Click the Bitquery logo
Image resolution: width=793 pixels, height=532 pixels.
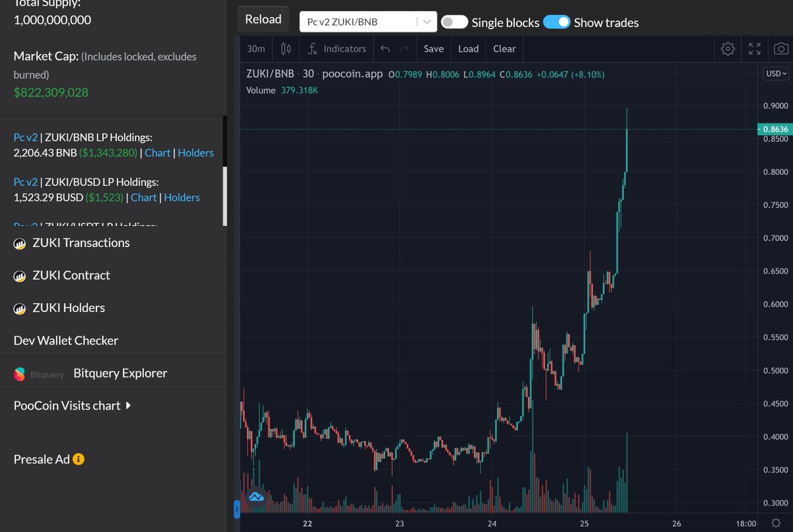tap(39, 374)
